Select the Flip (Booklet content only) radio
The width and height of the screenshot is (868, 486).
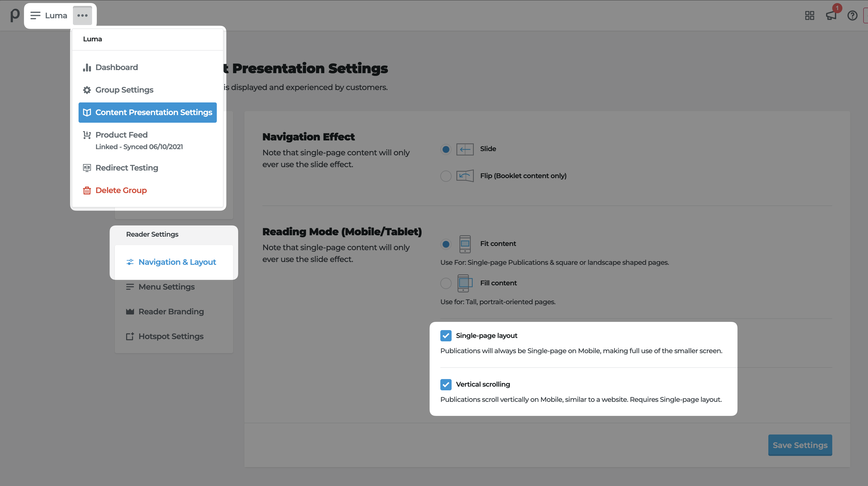pos(446,176)
